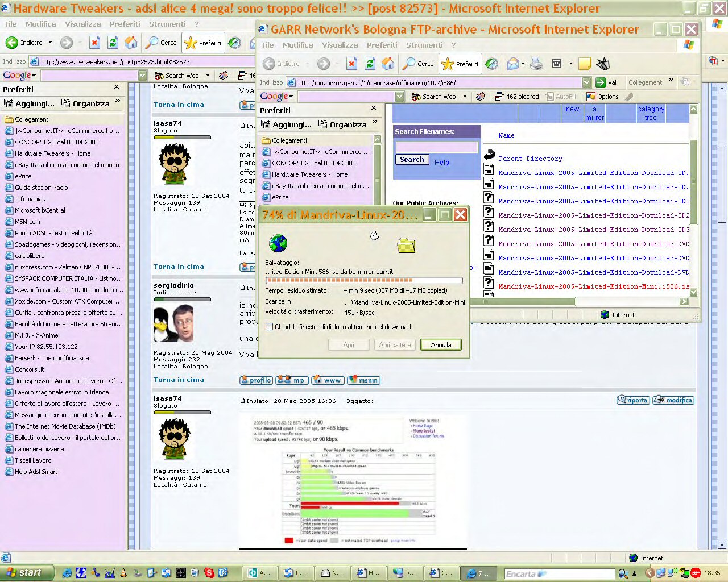Open Preferiti menu in Hardware Tweakers window
The height and width of the screenshot is (582, 728).
125,24
